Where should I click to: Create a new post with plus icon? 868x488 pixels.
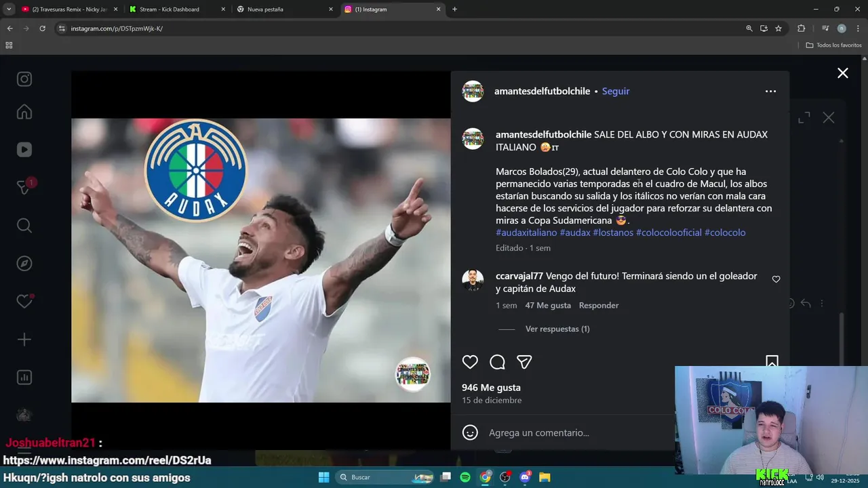pyautogui.click(x=24, y=340)
